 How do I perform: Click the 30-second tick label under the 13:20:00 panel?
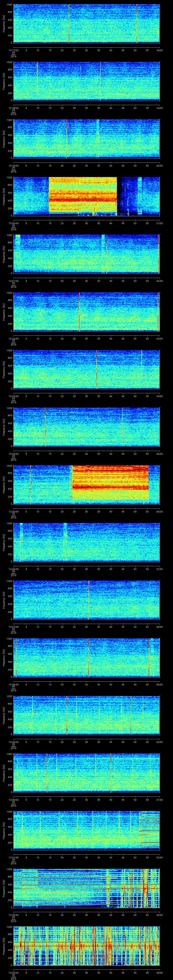86,223
